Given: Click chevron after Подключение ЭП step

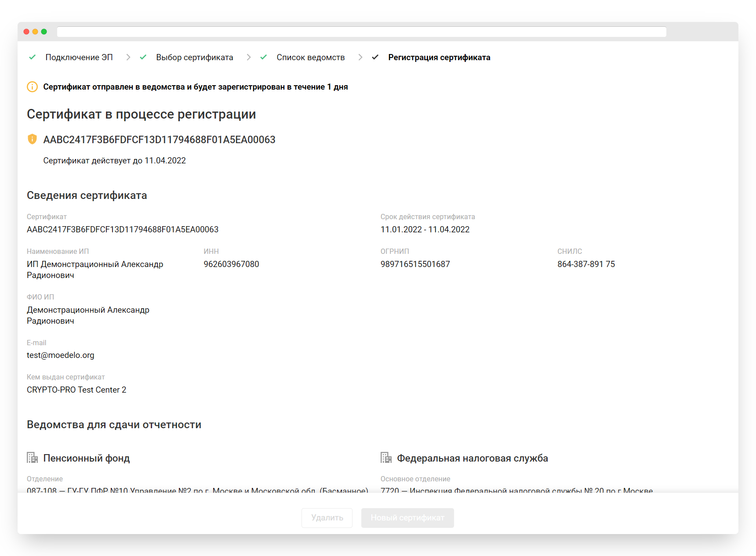Looking at the screenshot, I should click(x=128, y=57).
